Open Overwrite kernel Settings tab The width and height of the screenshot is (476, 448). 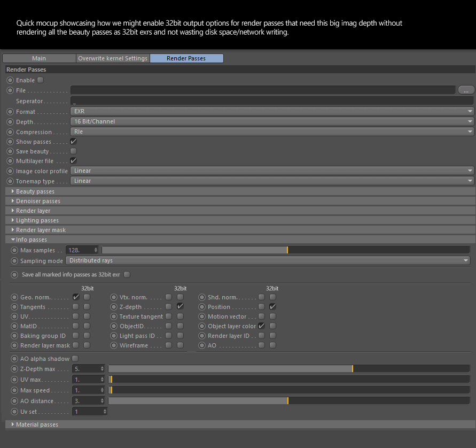click(113, 58)
